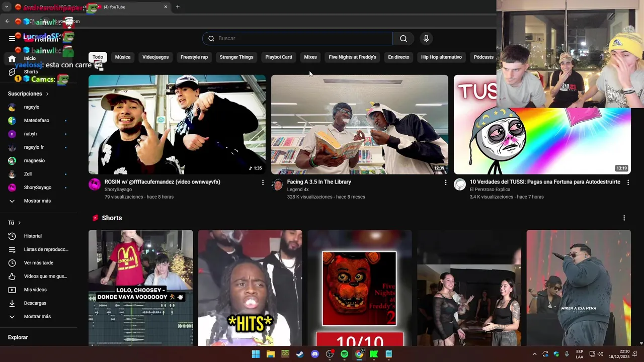Expand Mostrar más under subscriptions
Viewport: 644px width, 362px height.
[x=37, y=201]
